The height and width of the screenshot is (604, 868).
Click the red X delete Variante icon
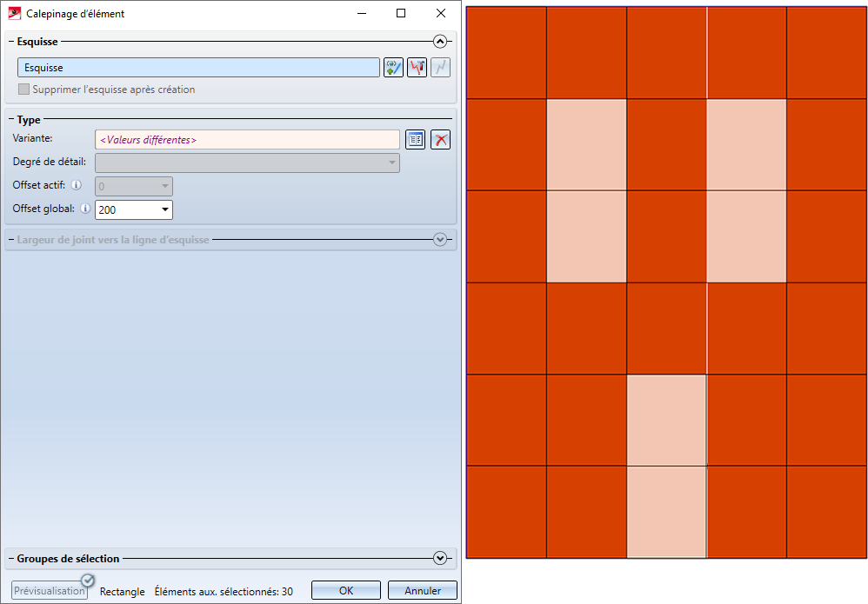tap(441, 139)
